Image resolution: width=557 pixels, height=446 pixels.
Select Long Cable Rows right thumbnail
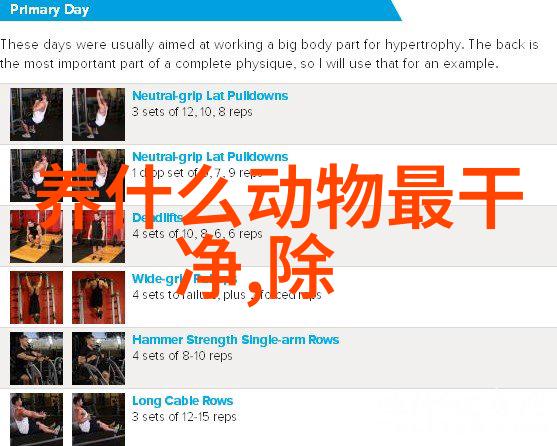coord(98,419)
